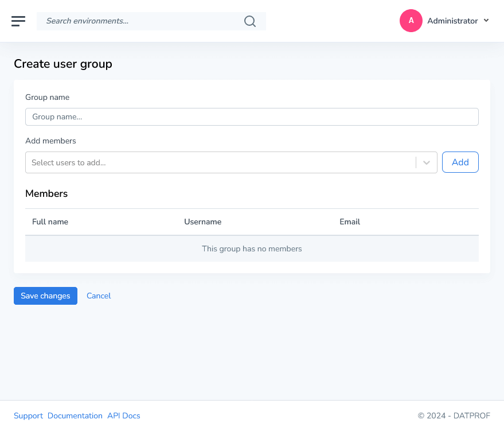The height and width of the screenshot is (431, 504).
Task: Click the Email column header
Action: click(x=350, y=222)
